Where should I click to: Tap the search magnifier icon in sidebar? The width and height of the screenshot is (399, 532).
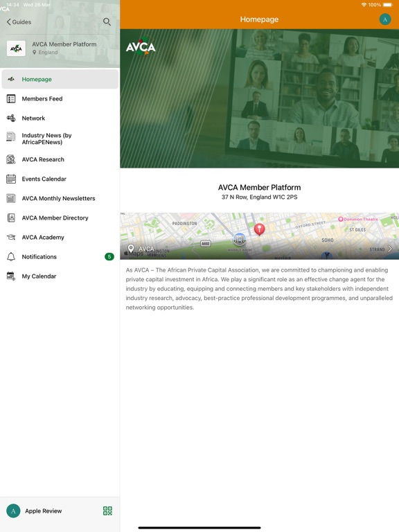click(x=107, y=21)
